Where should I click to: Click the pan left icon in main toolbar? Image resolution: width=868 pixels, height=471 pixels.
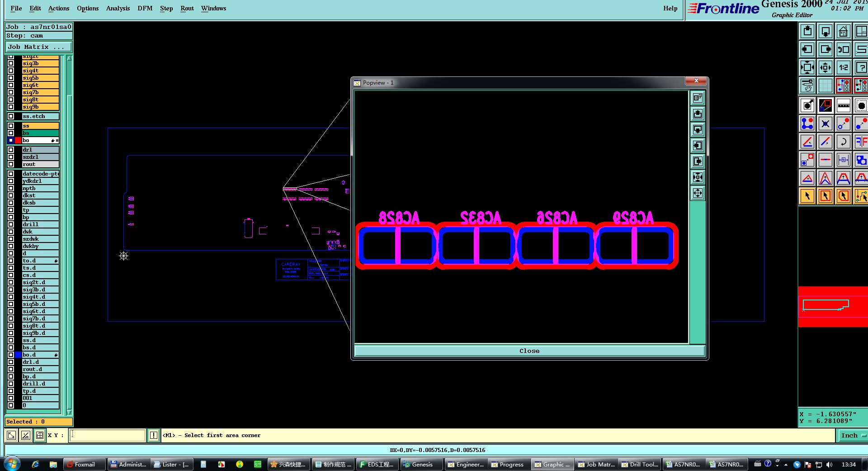point(807,49)
